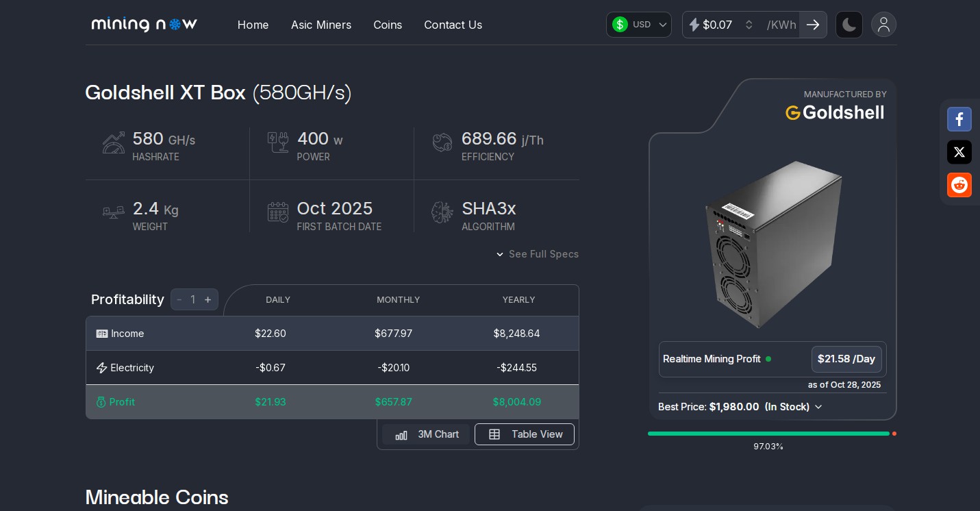Click the daily income value $22.60
Viewport: 980px width, 511px height.
(271, 334)
